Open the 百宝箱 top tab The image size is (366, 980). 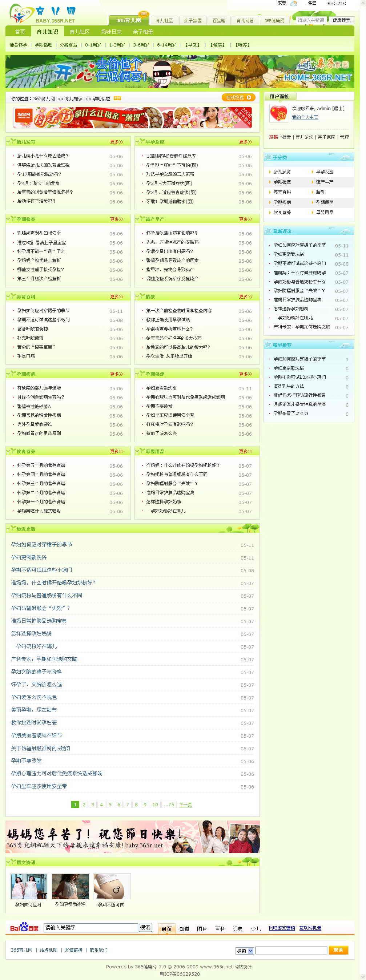point(219,21)
